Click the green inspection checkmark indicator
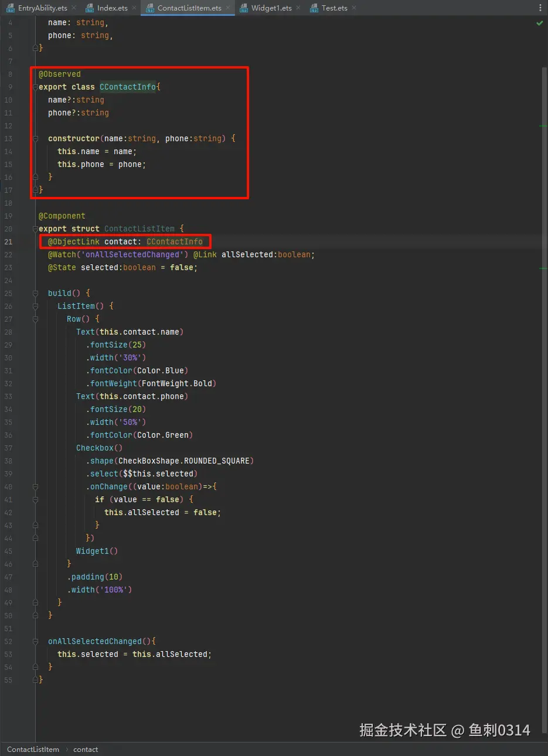This screenshot has height=756, width=548. 539,23
